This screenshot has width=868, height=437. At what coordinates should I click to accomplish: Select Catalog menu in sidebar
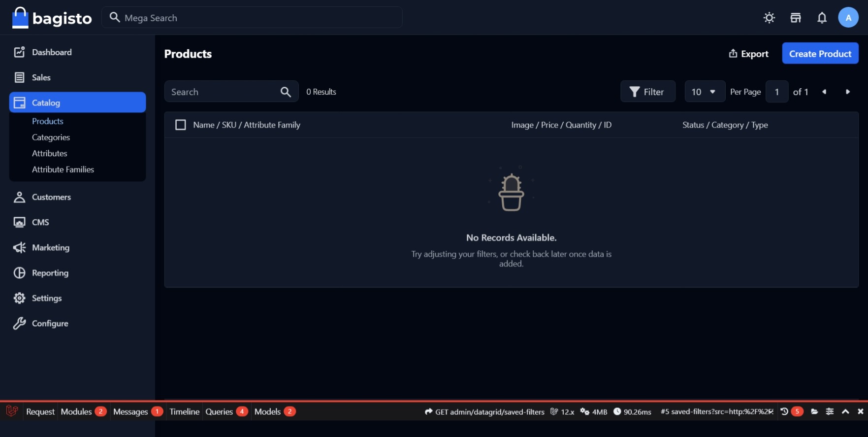77,102
